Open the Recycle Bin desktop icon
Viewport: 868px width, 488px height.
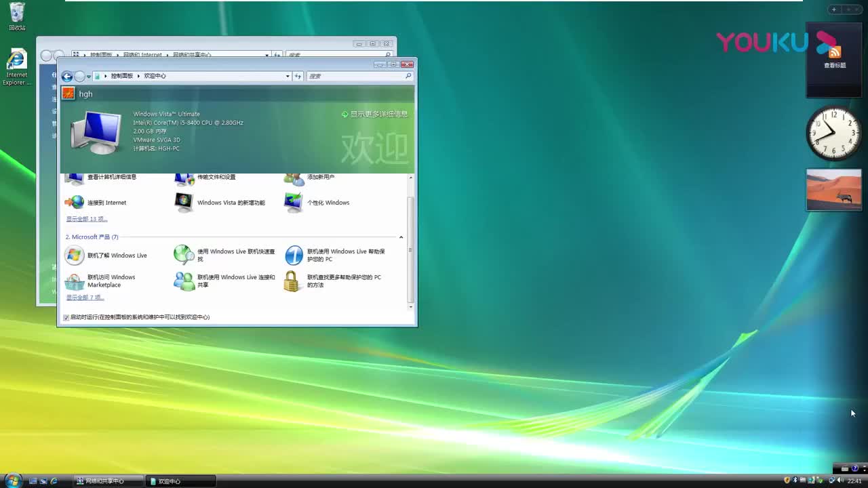[17, 16]
